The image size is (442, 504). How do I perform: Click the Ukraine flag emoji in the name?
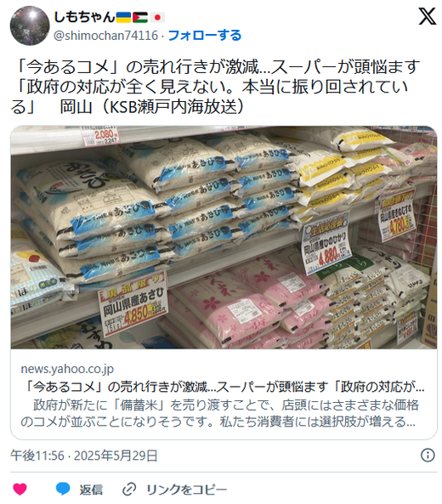(x=123, y=17)
